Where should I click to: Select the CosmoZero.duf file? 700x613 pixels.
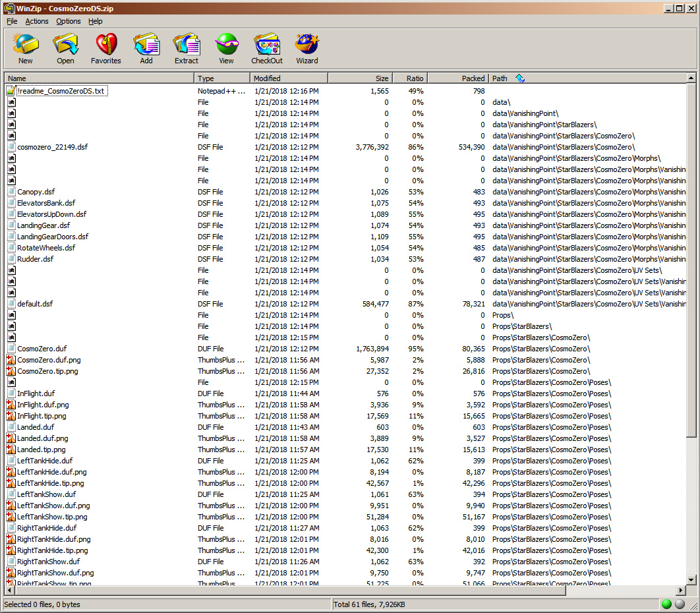click(x=42, y=349)
